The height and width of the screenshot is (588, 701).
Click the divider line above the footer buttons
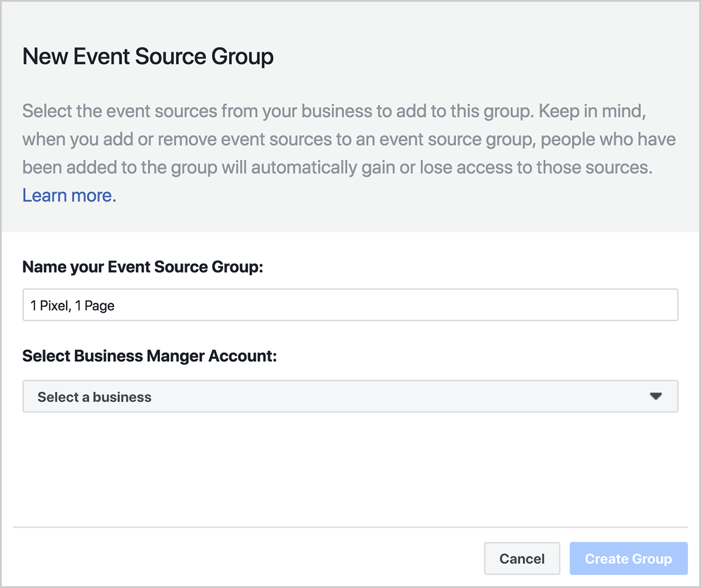[350, 527]
